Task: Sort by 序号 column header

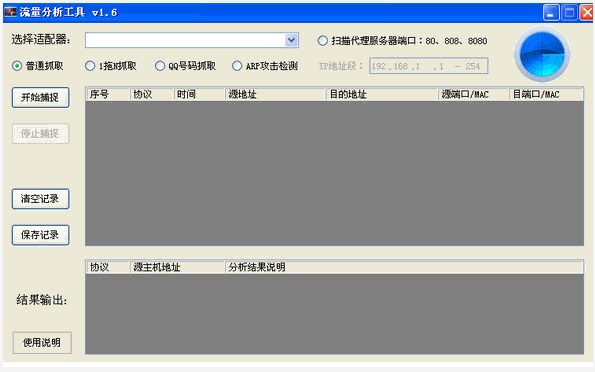Action: coord(108,94)
